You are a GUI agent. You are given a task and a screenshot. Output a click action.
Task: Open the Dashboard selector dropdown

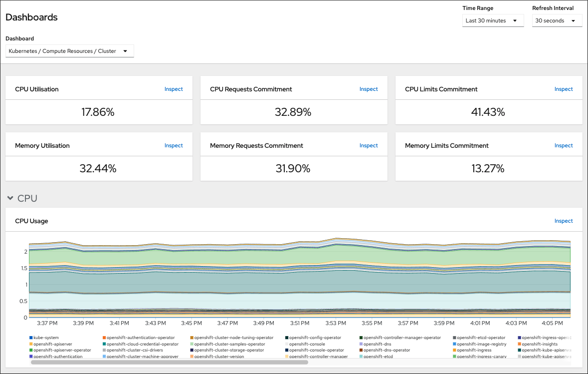pos(69,51)
